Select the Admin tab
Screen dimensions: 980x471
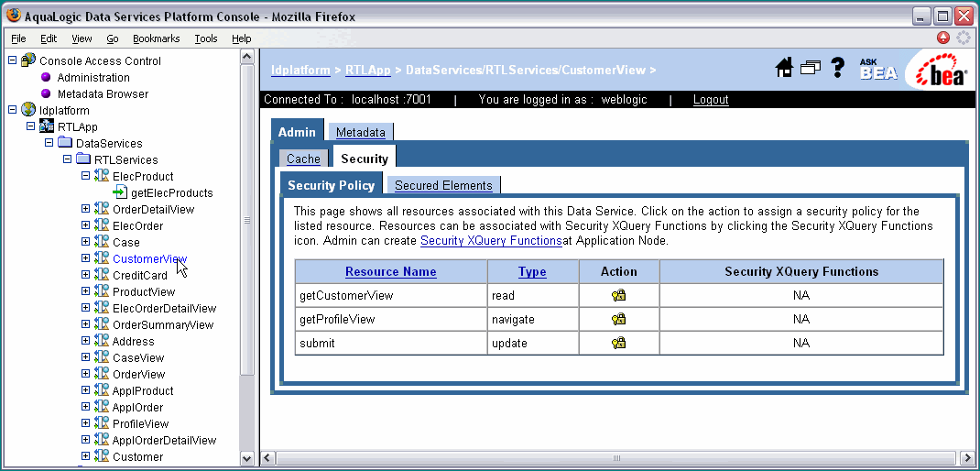tap(297, 132)
